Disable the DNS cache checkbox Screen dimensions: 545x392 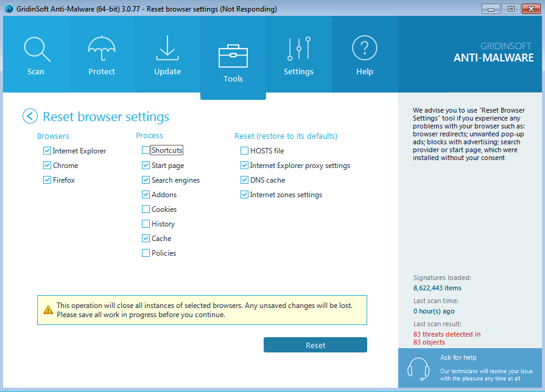[x=244, y=180]
